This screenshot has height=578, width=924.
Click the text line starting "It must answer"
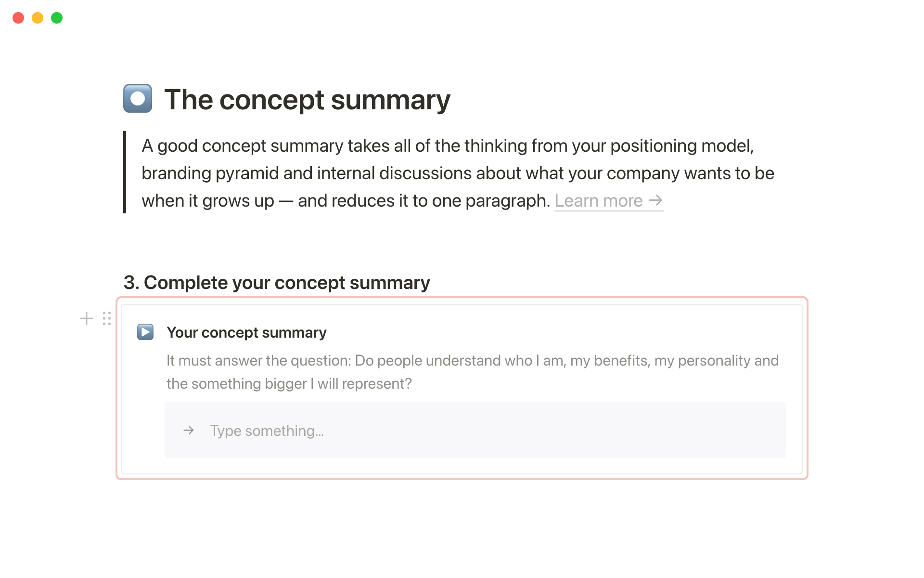(x=472, y=360)
